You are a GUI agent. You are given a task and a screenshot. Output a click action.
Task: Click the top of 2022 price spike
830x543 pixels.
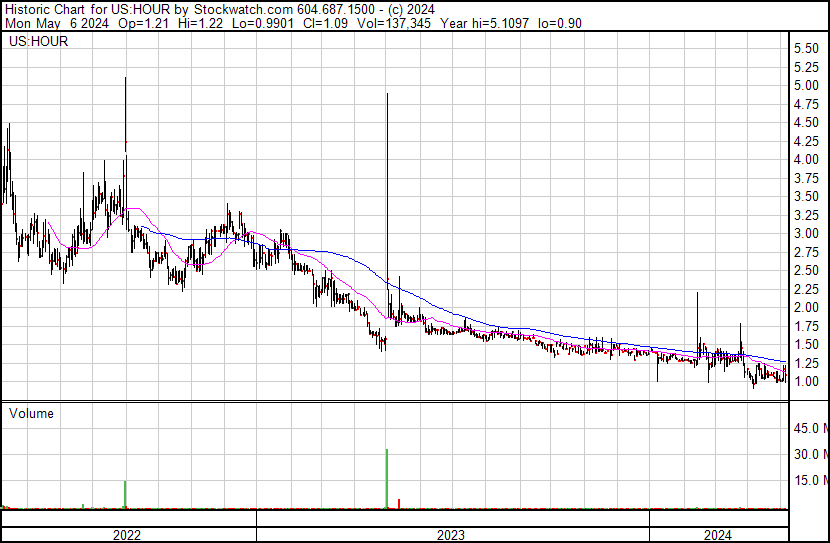pos(125,80)
